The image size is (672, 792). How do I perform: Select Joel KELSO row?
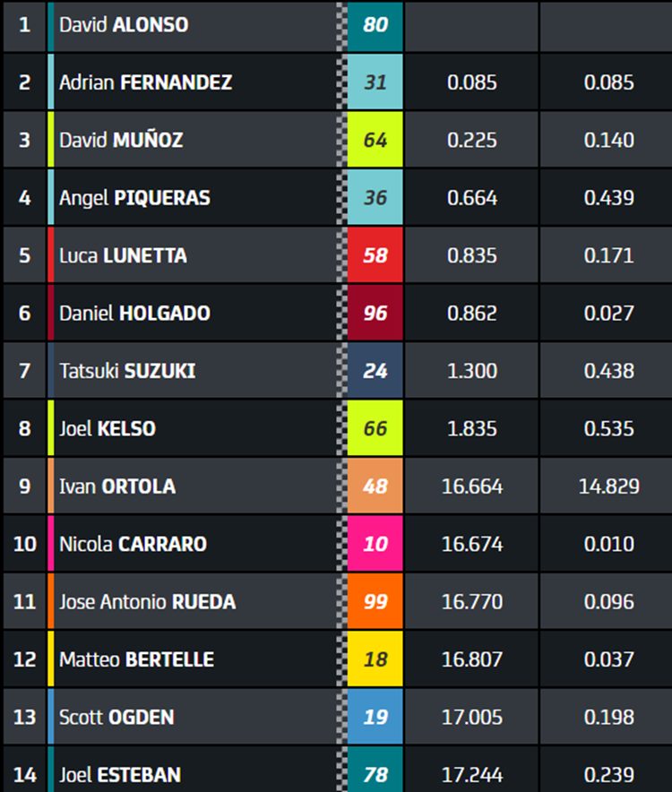point(338,428)
